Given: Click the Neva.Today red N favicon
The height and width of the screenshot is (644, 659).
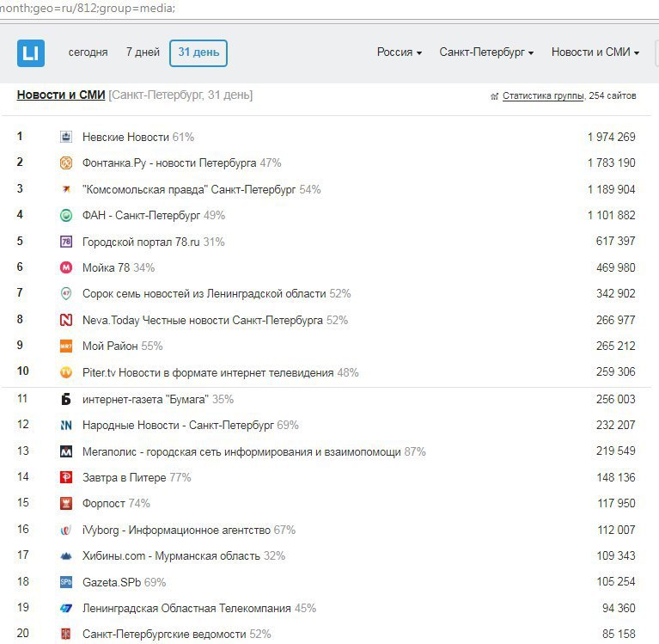Looking at the screenshot, I should [x=66, y=320].
